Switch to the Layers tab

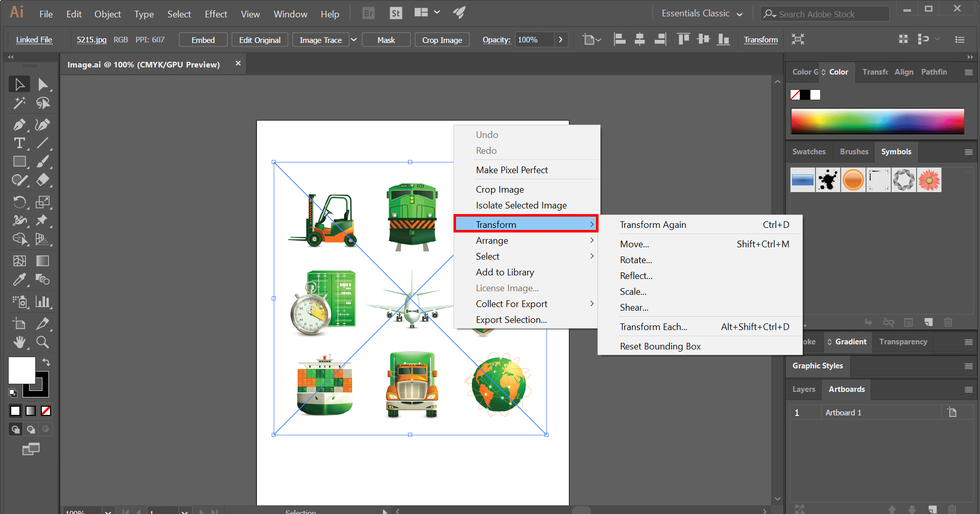(803, 389)
